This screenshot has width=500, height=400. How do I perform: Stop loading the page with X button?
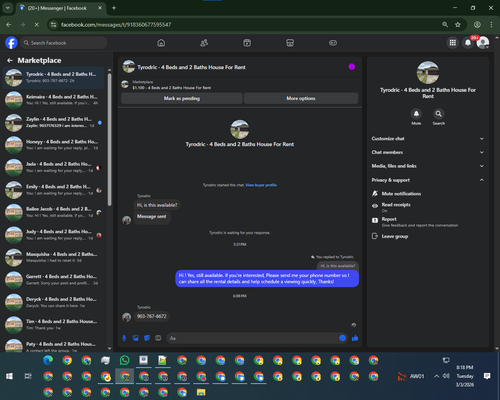37,25
